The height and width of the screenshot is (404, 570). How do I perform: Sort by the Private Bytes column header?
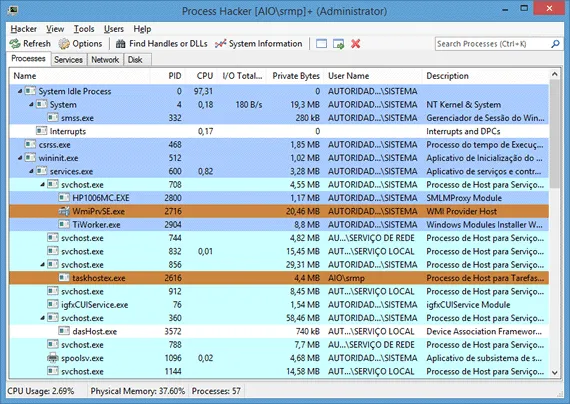tap(295, 76)
